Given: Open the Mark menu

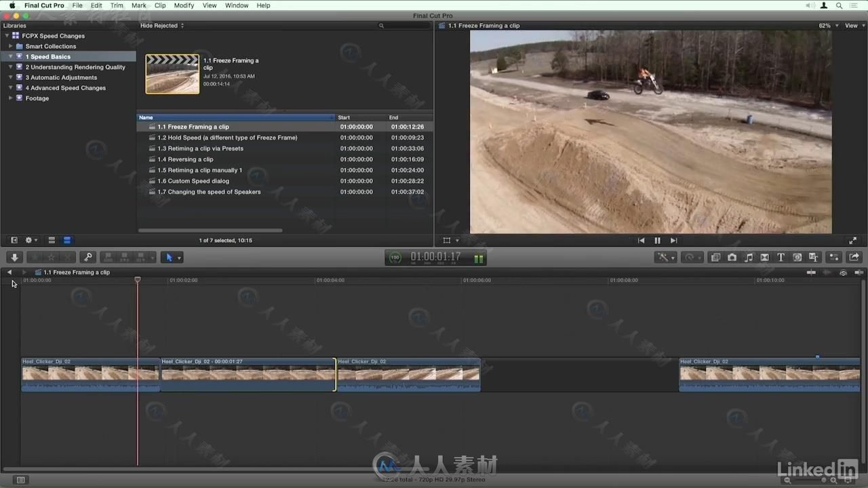Looking at the screenshot, I should (x=139, y=5).
